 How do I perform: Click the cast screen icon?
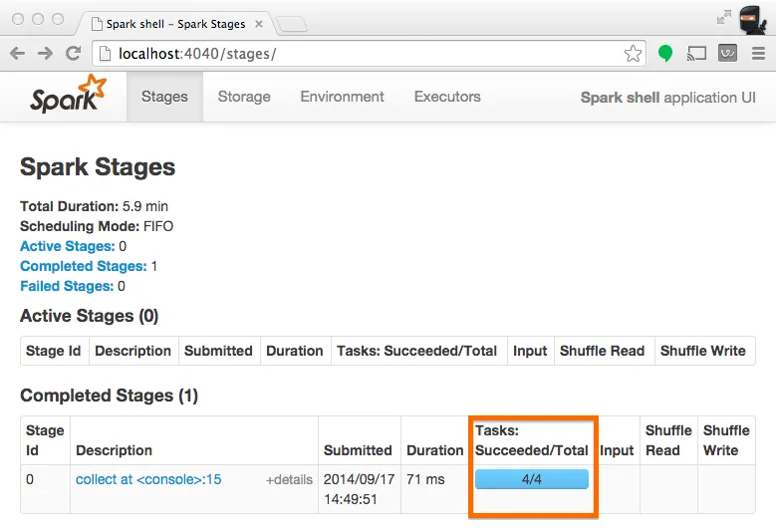tap(697, 54)
